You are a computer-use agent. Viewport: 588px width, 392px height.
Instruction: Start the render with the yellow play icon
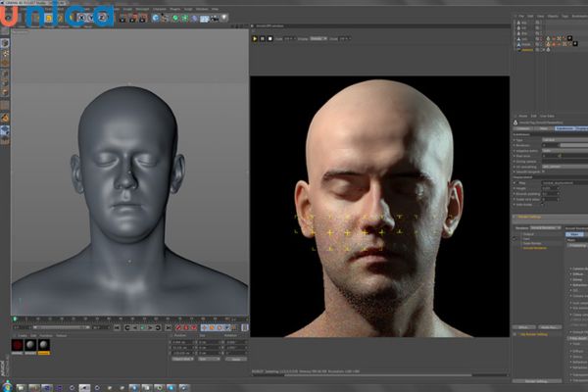256,38
